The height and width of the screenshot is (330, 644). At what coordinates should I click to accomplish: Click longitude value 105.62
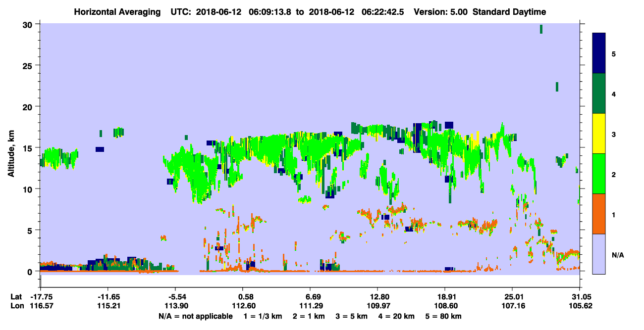(580, 306)
